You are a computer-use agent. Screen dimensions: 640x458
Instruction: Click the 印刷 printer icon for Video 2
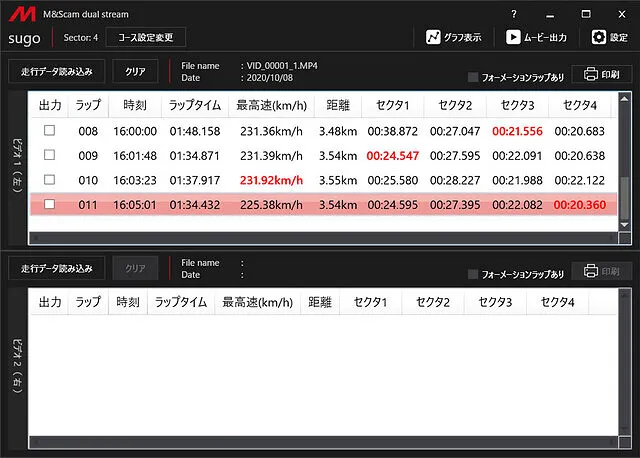coord(591,271)
